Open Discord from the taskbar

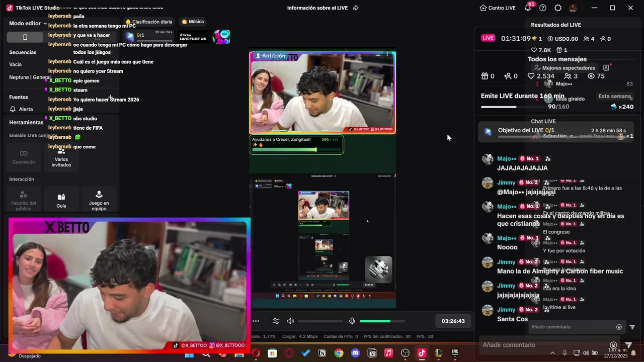pyautogui.click(x=355, y=353)
